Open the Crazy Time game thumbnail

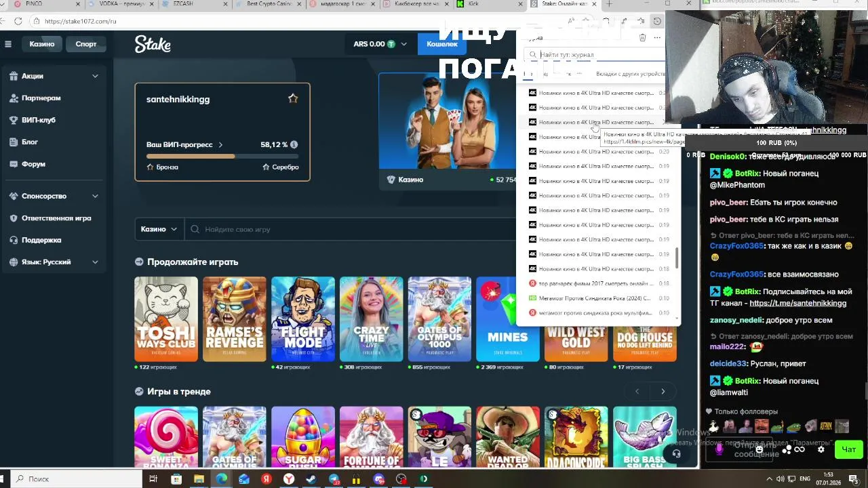coord(371,319)
